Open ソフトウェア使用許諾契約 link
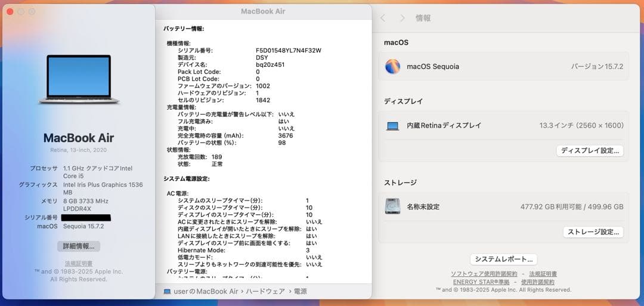The height and width of the screenshot is (306, 644). 484,274
